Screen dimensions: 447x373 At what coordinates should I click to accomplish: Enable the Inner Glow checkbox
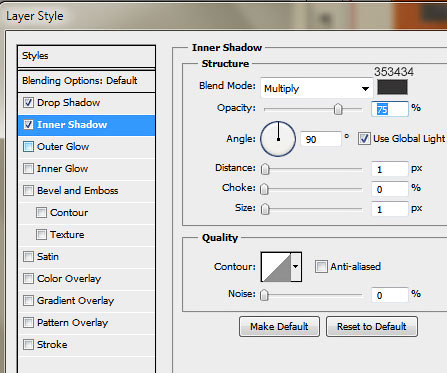28,168
